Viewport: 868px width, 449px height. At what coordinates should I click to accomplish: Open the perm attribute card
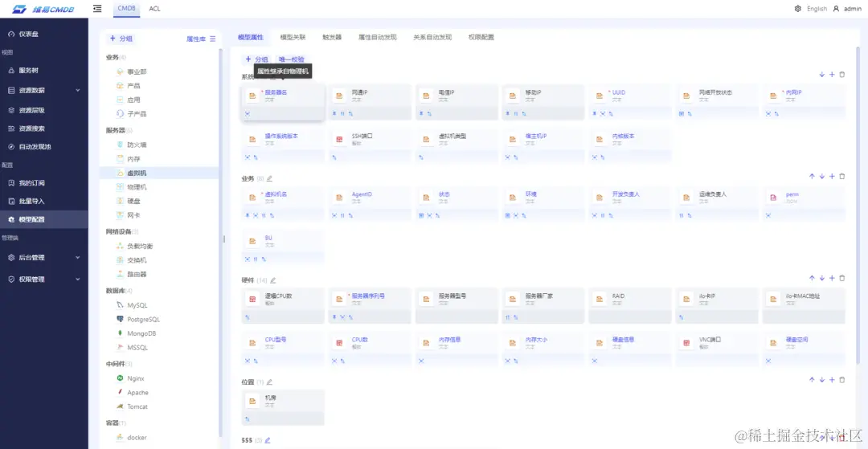pos(804,204)
